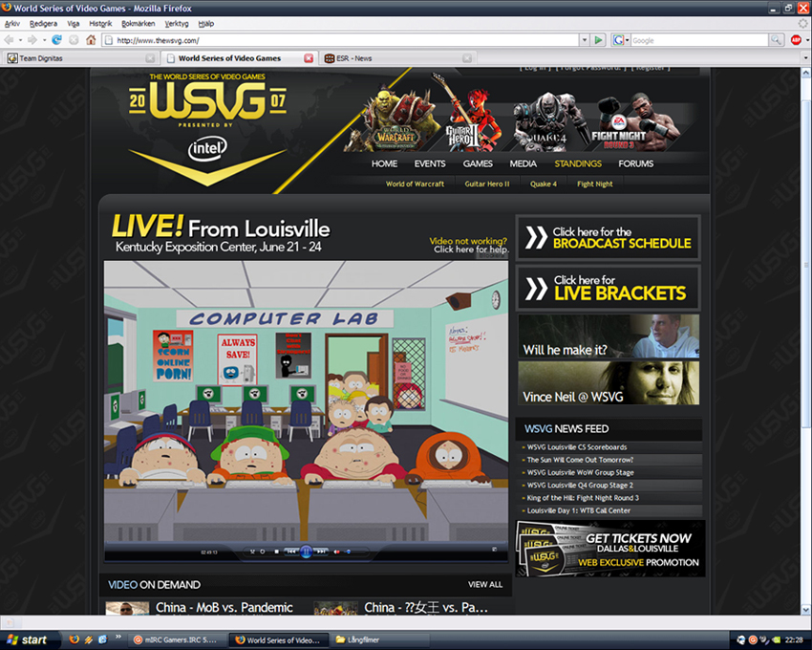Mute the video player sound

pos(336,552)
